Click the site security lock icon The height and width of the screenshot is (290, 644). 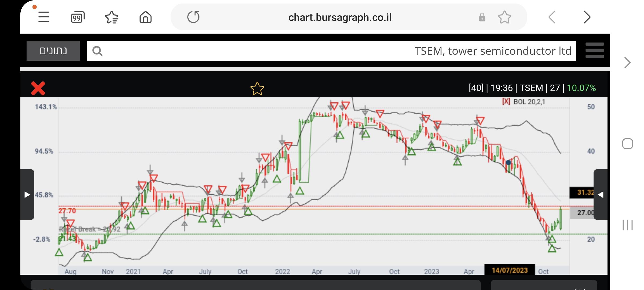point(482,17)
